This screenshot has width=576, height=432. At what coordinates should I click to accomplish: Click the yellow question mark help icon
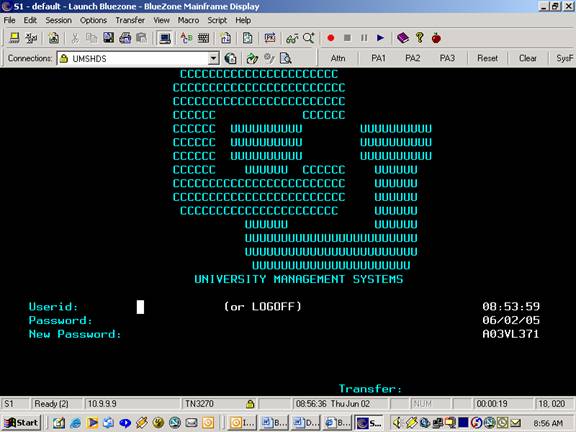pyautogui.click(x=420, y=38)
